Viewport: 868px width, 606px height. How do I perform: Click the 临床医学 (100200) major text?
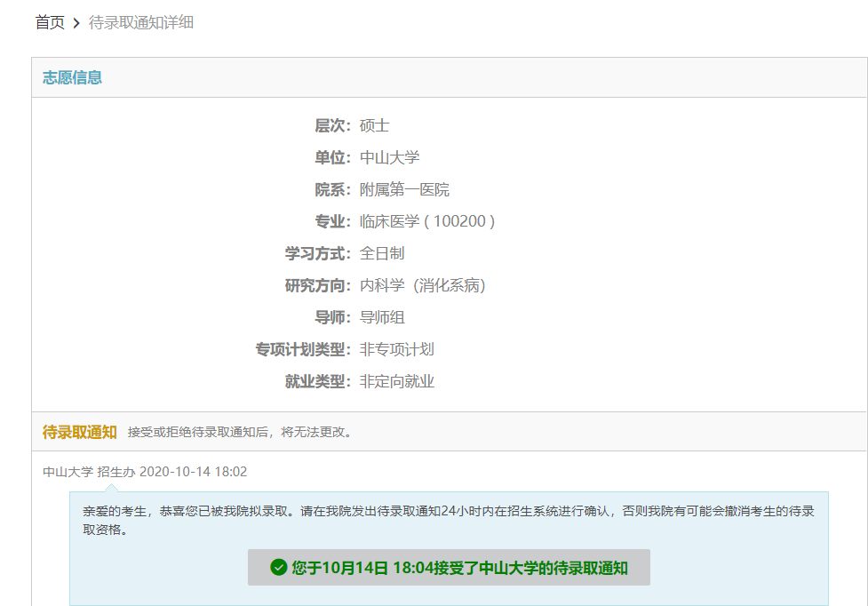(426, 221)
